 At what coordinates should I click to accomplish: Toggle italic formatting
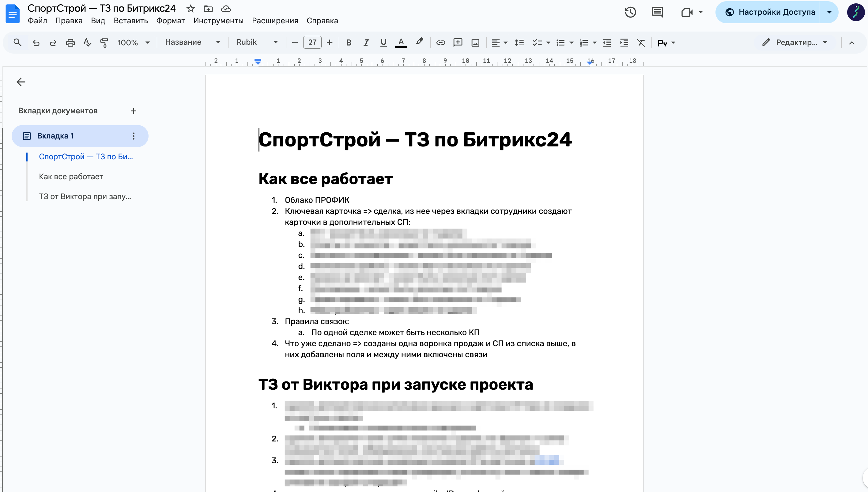(x=366, y=43)
